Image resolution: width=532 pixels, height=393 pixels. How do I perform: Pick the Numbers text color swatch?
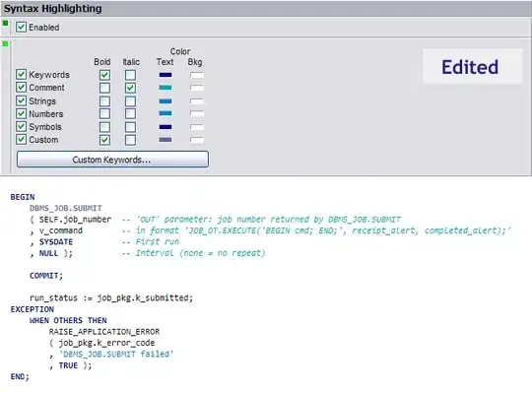point(166,113)
